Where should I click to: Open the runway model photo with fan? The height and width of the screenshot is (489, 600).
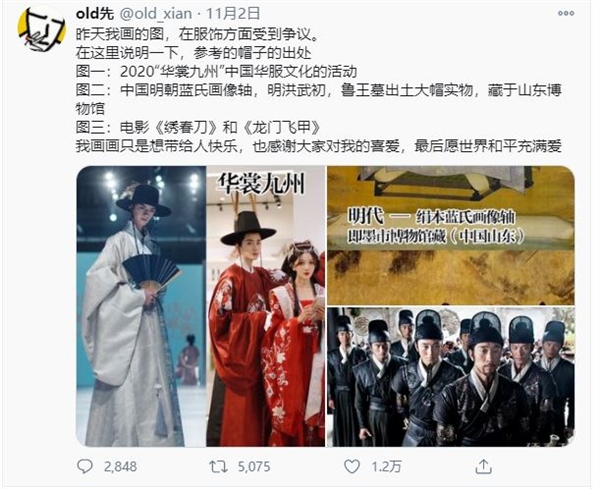tap(141, 306)
